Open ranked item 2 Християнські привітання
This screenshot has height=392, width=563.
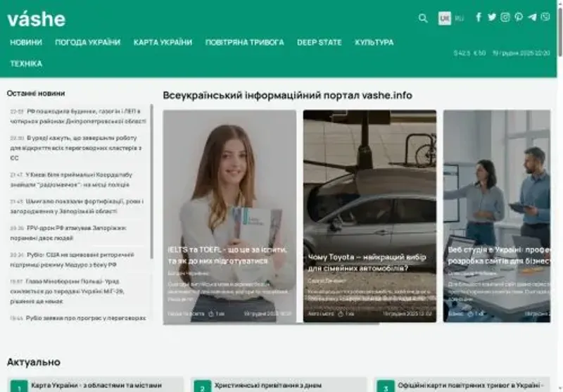click(279, 385)
